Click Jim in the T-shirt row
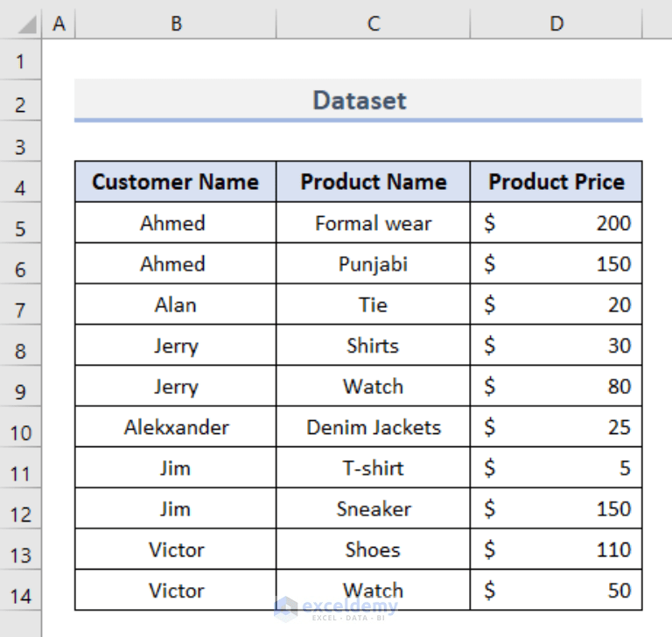 176,467
